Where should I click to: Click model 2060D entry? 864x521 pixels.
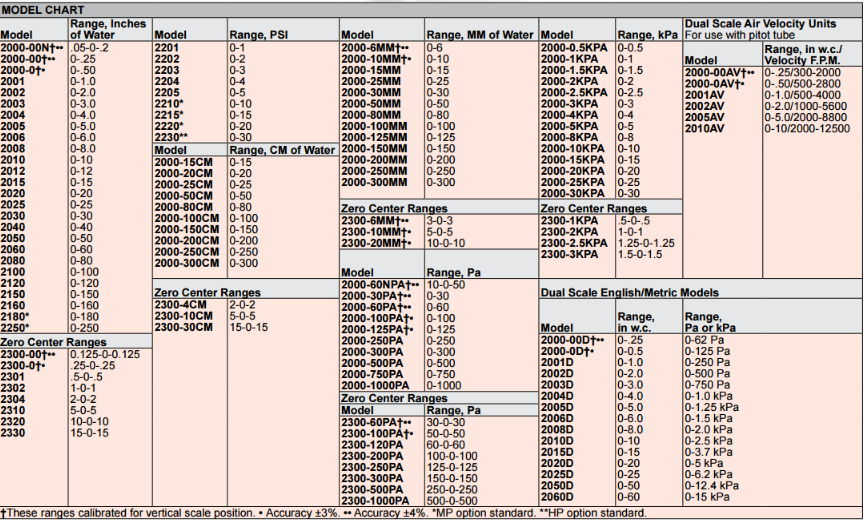[x=557, y=496]
